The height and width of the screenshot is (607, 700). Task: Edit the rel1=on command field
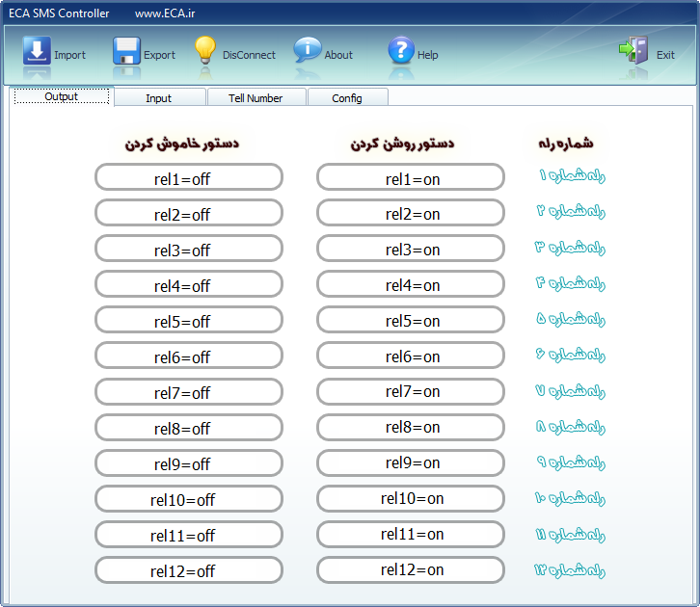411,177
